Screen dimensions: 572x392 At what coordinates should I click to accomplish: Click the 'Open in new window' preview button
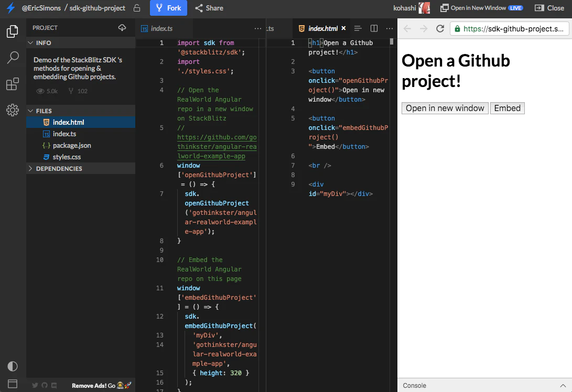click(x=445, y=108)
